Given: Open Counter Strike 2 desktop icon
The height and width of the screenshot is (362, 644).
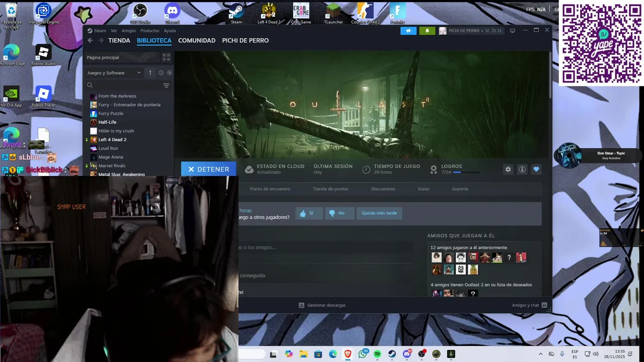Looking at the screenshot, I should [365, 14].
